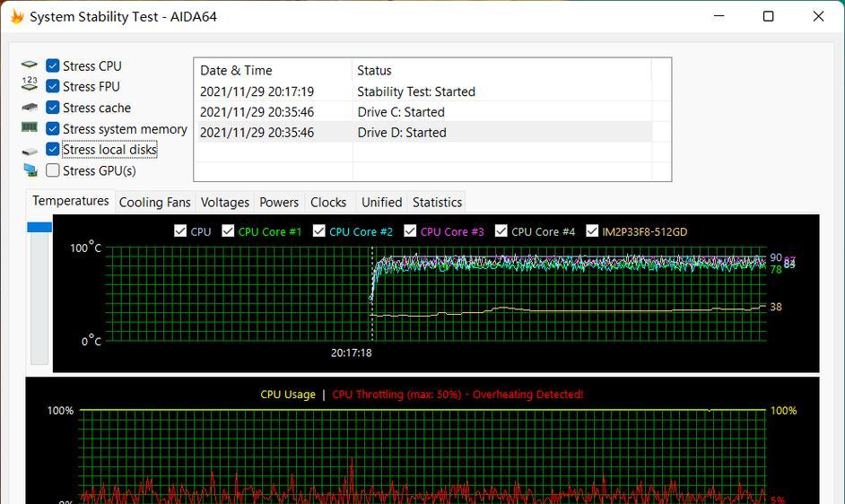
Task: Open the Voltages tab
Action: coord(225,202)
